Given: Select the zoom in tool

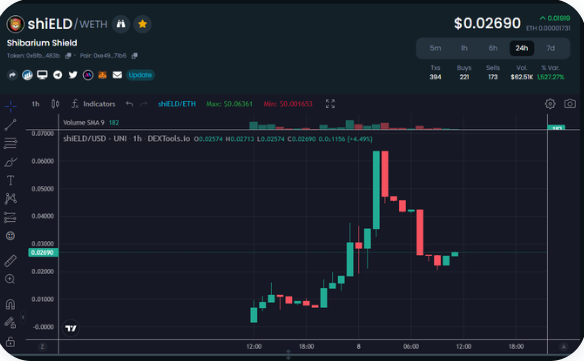Looking at the screenshot, I should pyautogui.click(x=10, y=279).
